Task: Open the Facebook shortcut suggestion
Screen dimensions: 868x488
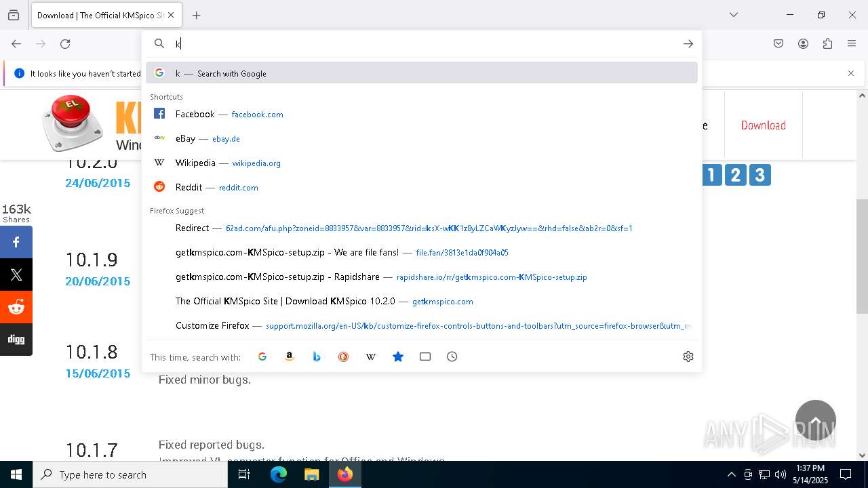Action: [422, 114]
